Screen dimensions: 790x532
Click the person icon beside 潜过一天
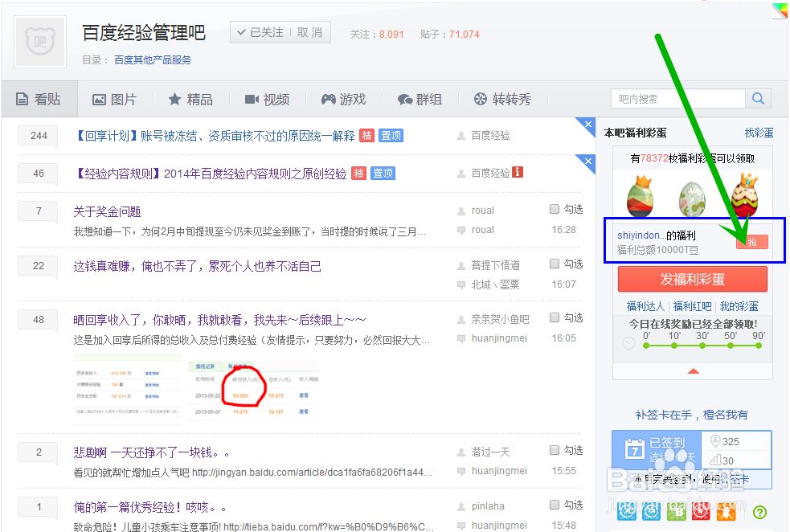point(461,452)
